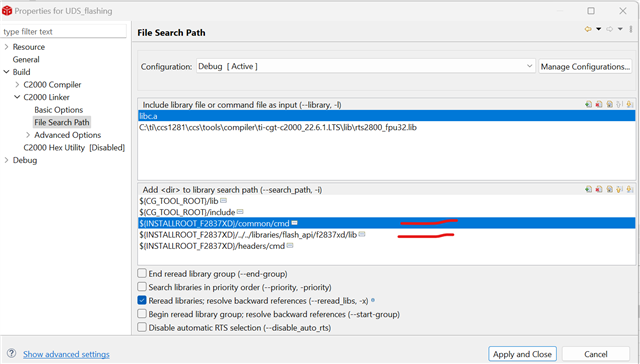Open the Show advanced settings link

tap(66, 354)
